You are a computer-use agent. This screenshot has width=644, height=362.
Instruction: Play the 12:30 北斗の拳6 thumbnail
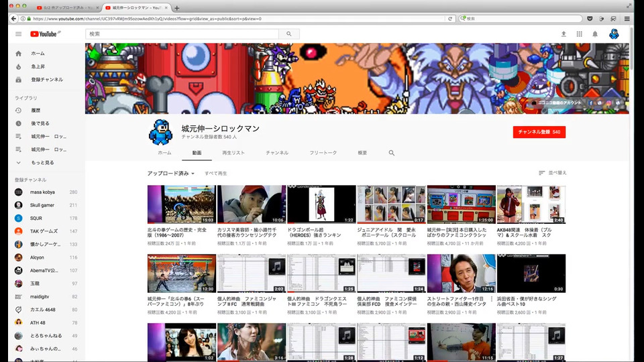[182, 274]
